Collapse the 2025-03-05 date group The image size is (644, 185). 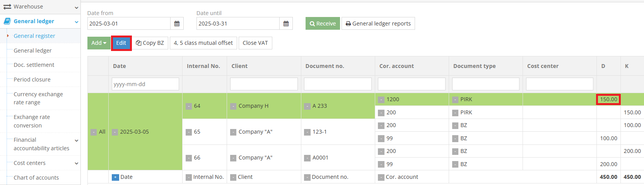point(115,132)
